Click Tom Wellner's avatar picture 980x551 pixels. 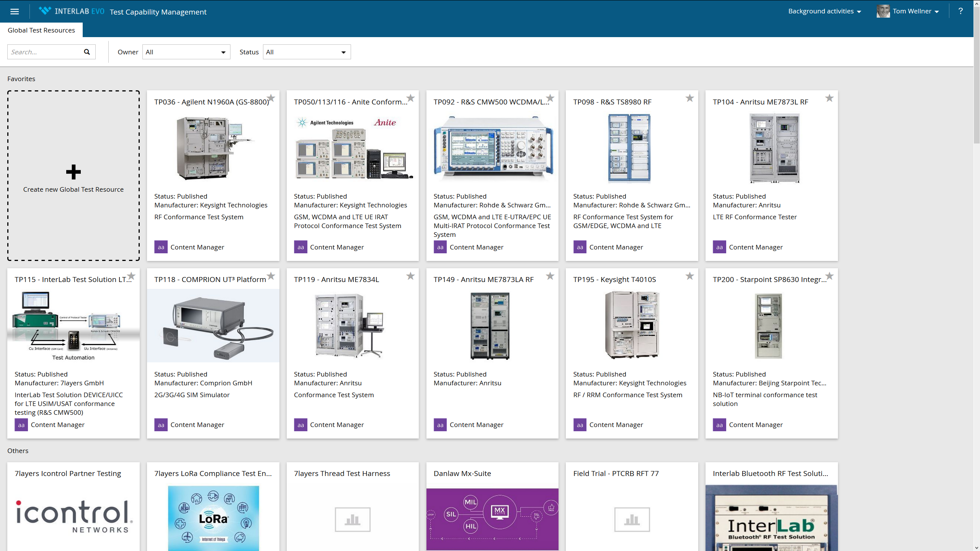[883, 11]
